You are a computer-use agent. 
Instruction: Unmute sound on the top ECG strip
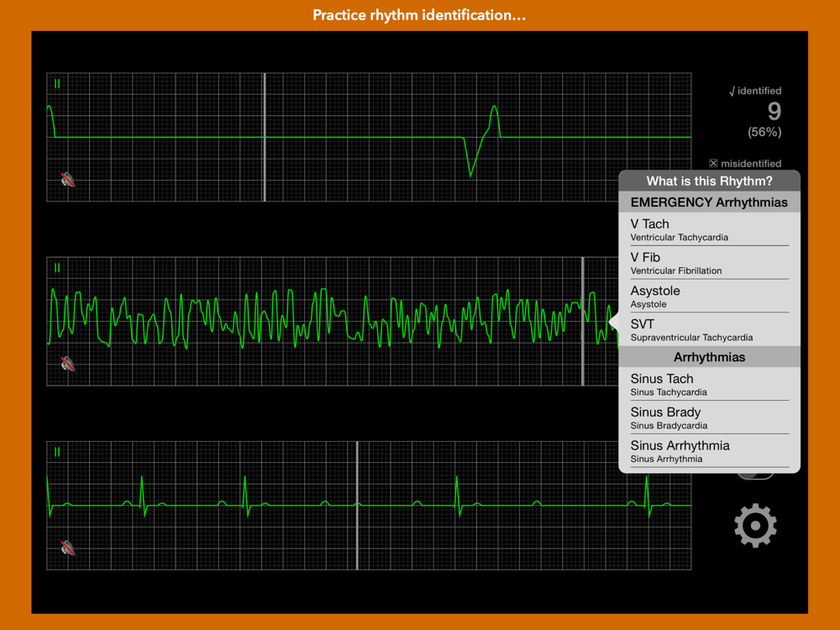click(x=67, y=180)
